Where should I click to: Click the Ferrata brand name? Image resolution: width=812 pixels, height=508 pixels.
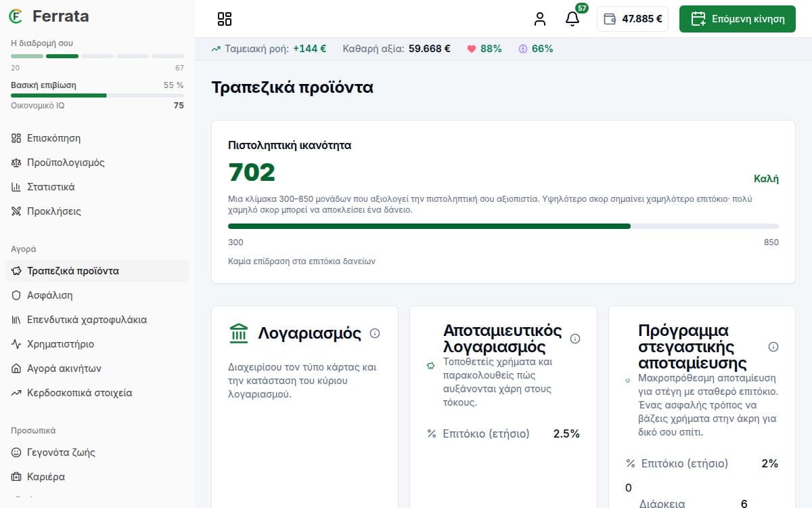coord(60,16)
